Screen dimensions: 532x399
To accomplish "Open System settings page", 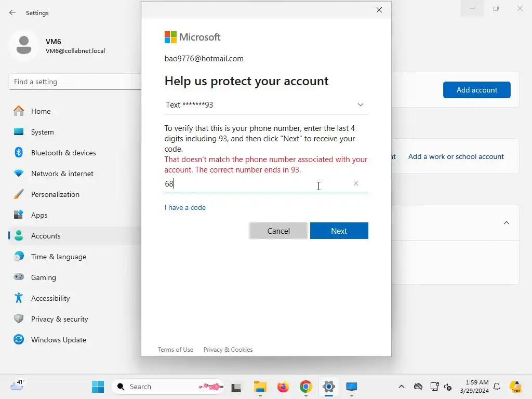I will click(x=75, y=132).
